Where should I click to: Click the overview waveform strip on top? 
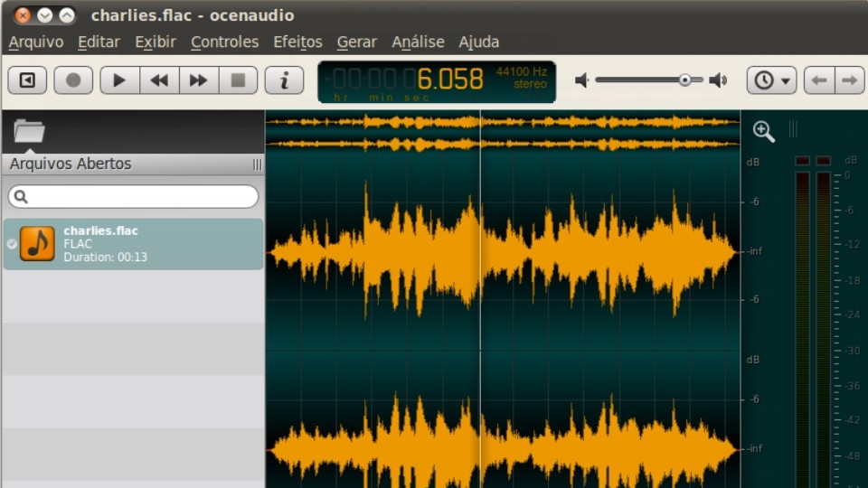pyautogui.click(x=503, y=133)
